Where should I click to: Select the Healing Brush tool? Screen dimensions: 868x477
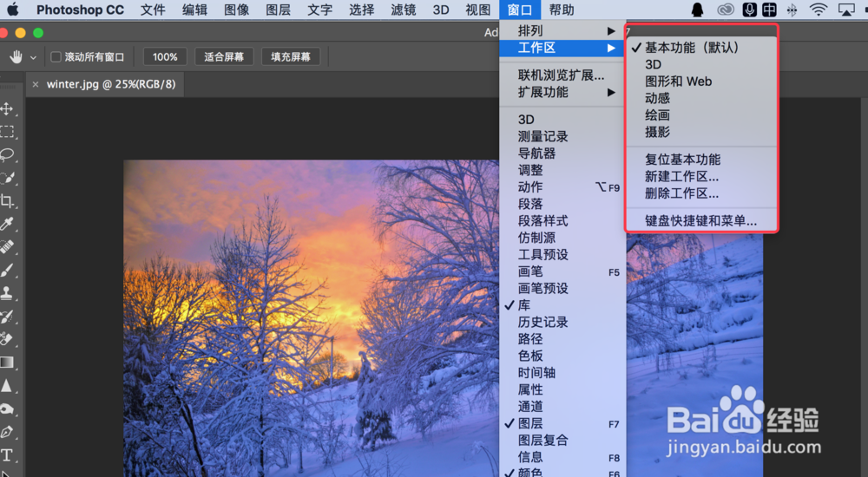click(7, 247)
